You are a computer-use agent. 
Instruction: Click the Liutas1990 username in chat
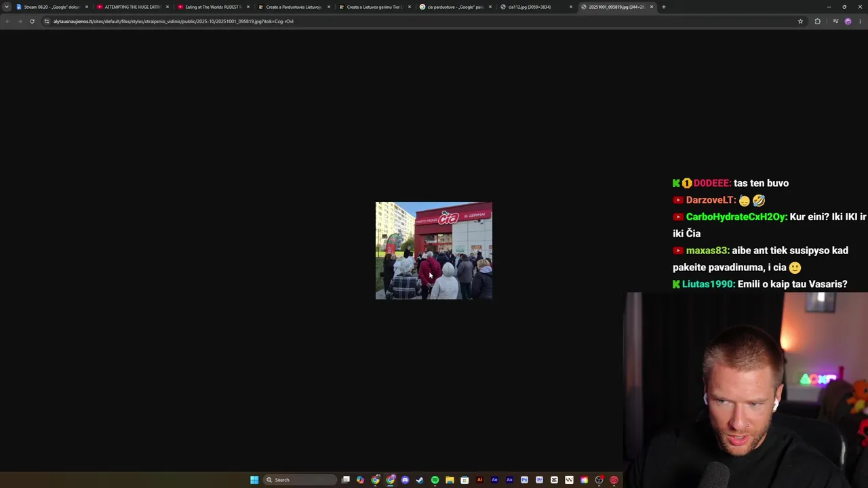point(709,284)
